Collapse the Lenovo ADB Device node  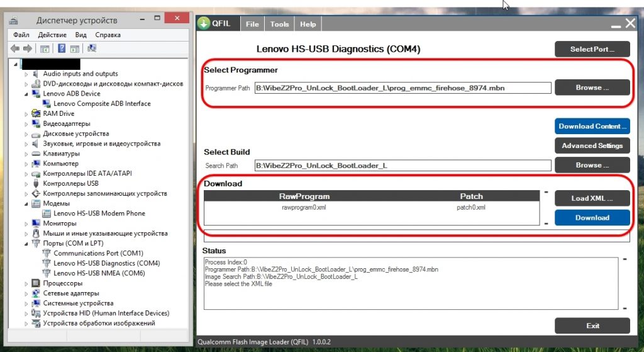(26, 94)
